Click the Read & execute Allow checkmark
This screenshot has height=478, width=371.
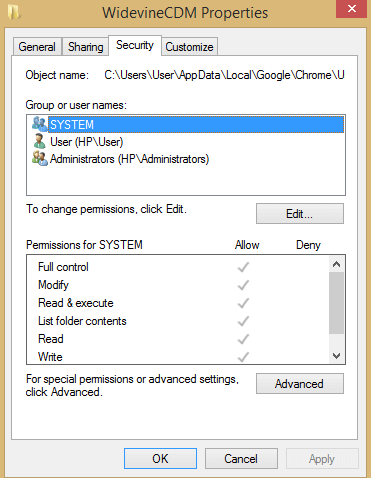click(243, 303)
